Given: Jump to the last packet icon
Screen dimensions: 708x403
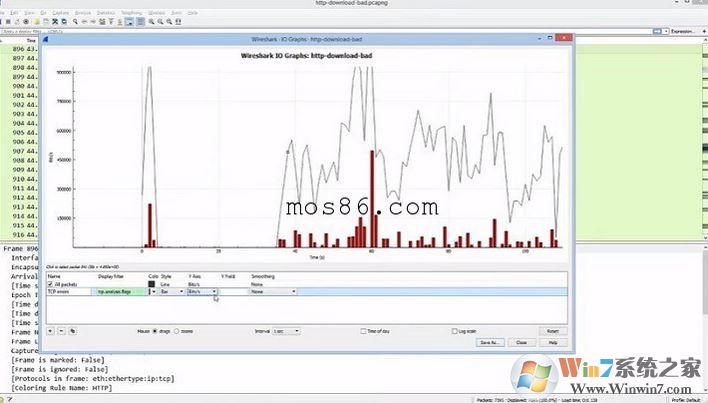Looking at the screenshot, I should point(120,22).
